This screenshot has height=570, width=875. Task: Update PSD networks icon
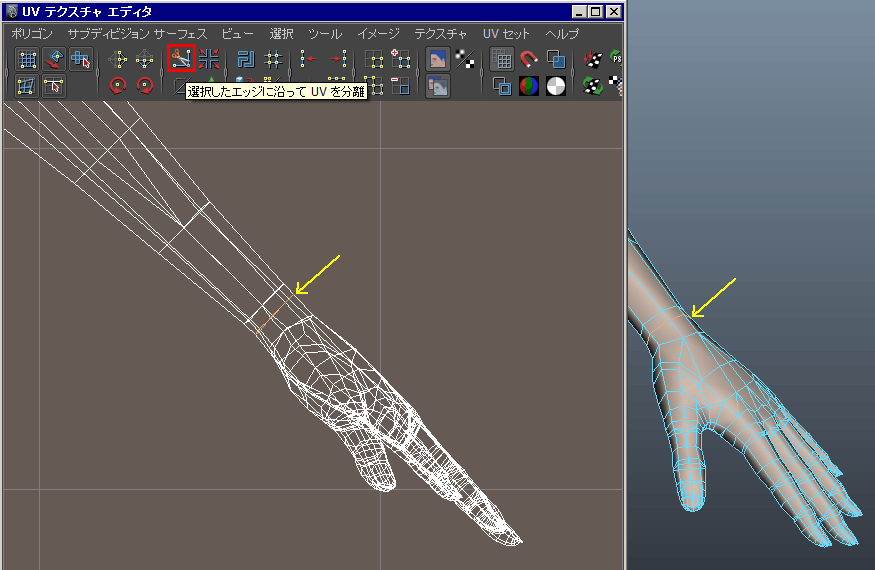[616, 59]
